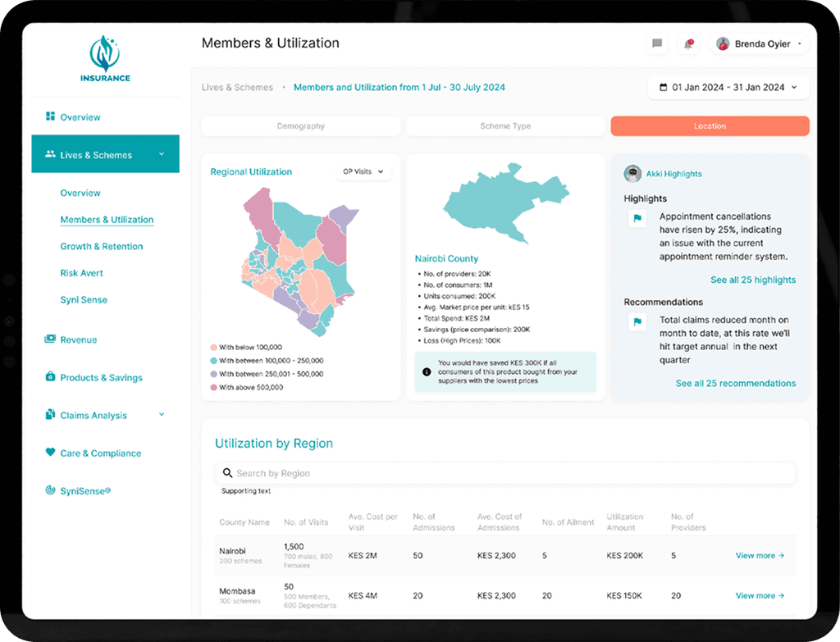Click the 'With between 100,000 - 250,000' legend swatch
The width and height of the screenshot is (840, 642).
[214, 360]
